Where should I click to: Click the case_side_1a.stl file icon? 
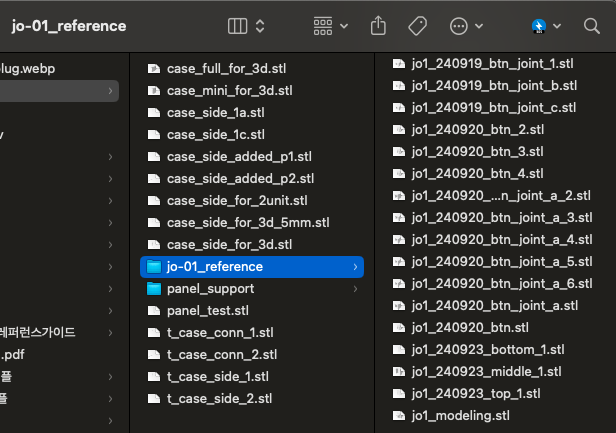click(x=154, y=113)
